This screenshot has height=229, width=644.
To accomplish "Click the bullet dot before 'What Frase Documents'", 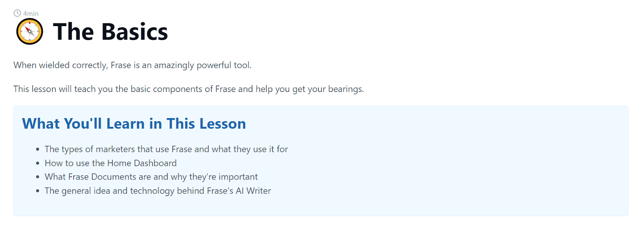I will point(37,177).
